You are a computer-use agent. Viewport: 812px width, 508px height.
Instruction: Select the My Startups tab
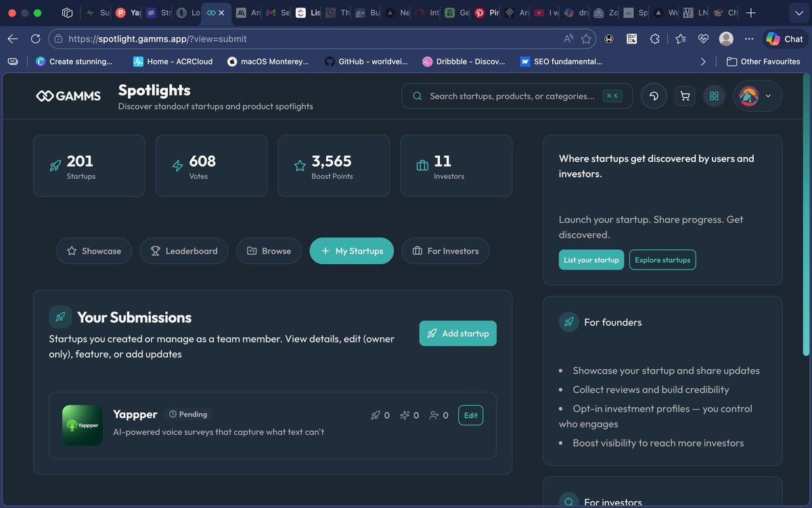[x=352, y=251]
